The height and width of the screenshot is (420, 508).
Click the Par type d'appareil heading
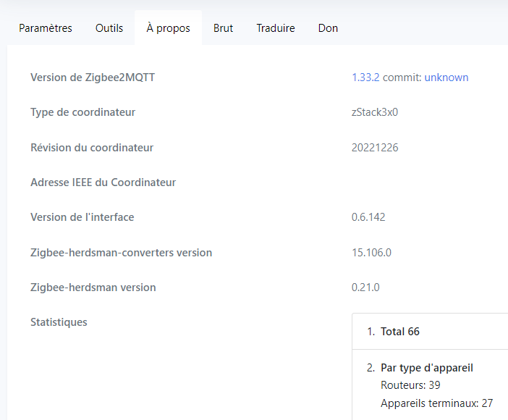[427, 368]
